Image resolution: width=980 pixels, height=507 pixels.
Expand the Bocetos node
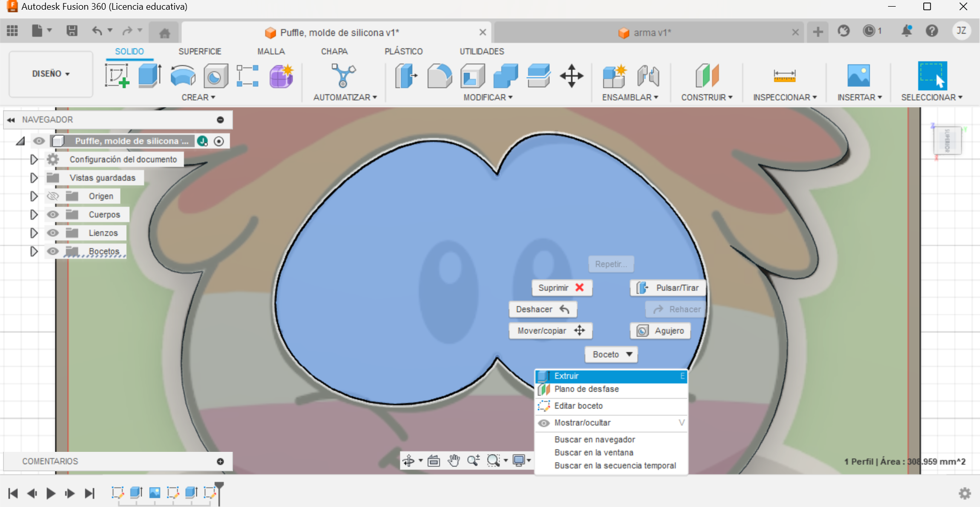click(34, 251)
